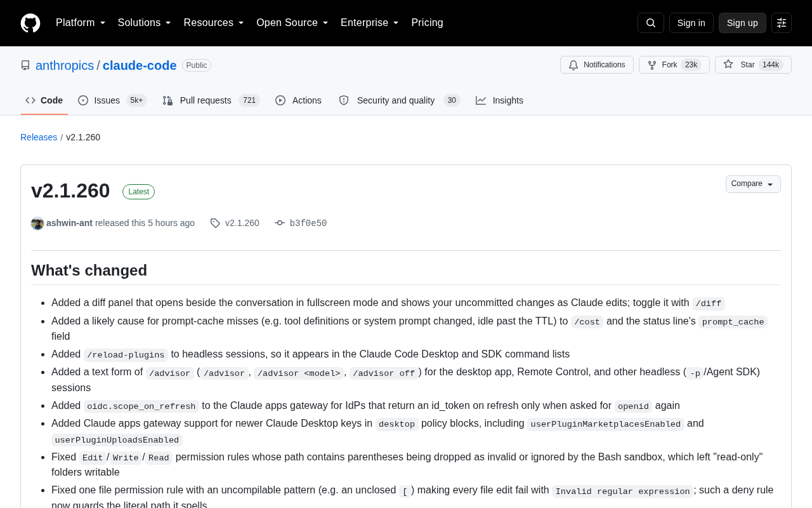The width and height of the screenshot is (812, 508).
Task: Click the "/advisor off" code snippet
Action: [384, 373]
